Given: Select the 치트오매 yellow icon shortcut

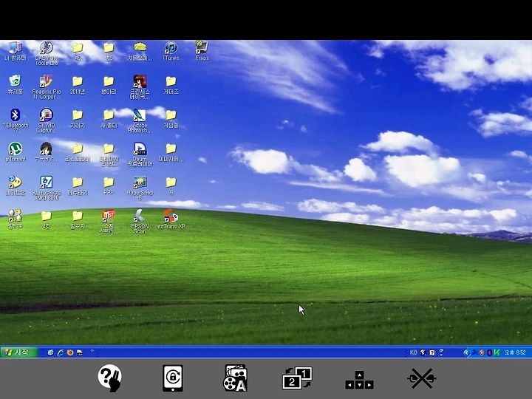Looking at the screenshot, I should coord(140,52).
